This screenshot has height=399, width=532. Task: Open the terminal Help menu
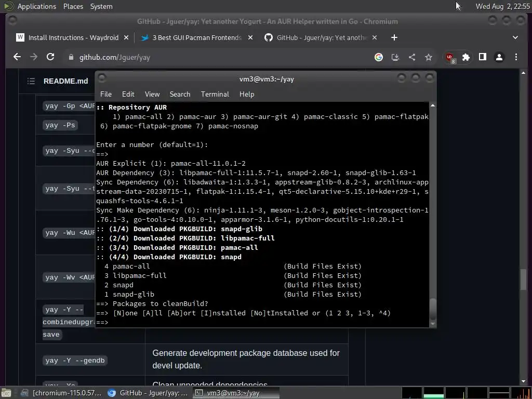(x=247, y=94)
